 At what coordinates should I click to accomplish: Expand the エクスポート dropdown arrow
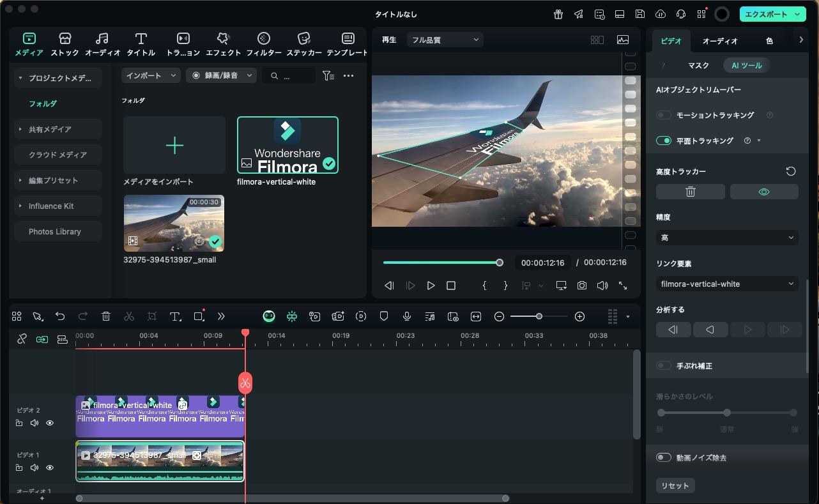click(797, 14)
